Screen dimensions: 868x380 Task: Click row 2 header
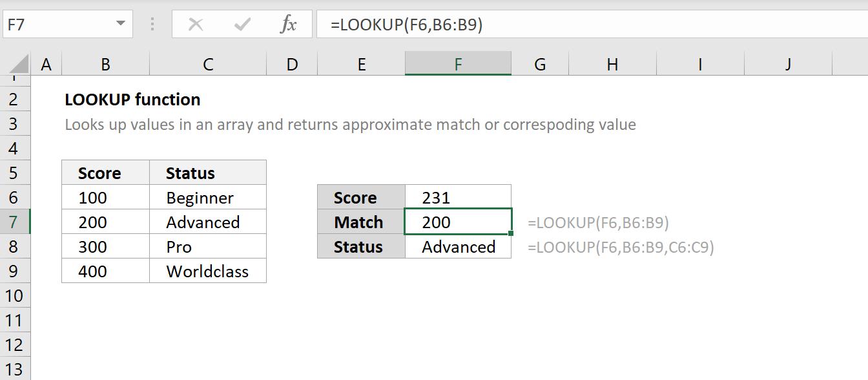[x=15, y=99]
